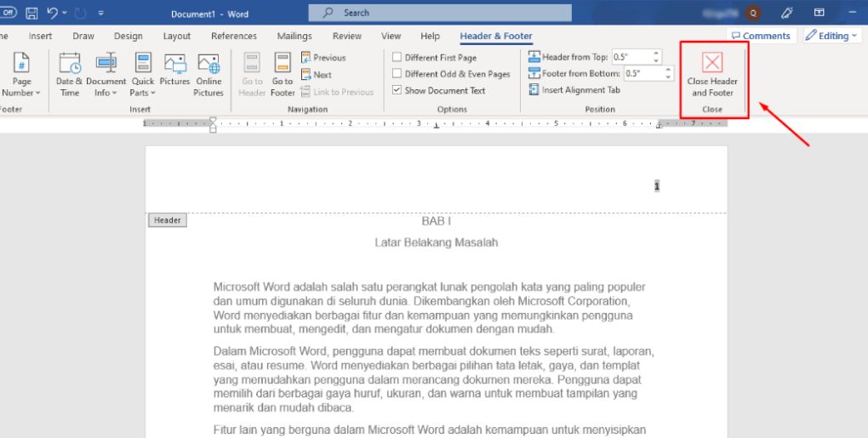The height and width of the screenshot is (438, 868).
Task: Insert Date & Time
Action: click(x=69, y=75)
